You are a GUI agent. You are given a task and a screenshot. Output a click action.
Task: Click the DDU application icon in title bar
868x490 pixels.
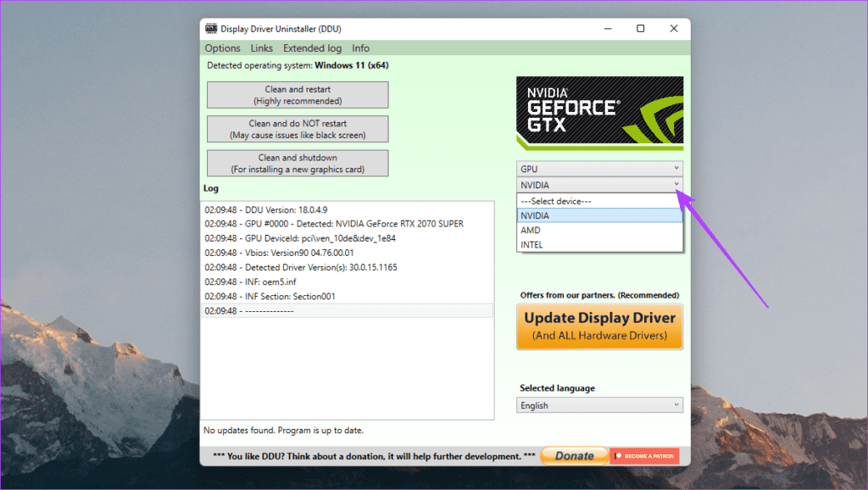(211, 28)
